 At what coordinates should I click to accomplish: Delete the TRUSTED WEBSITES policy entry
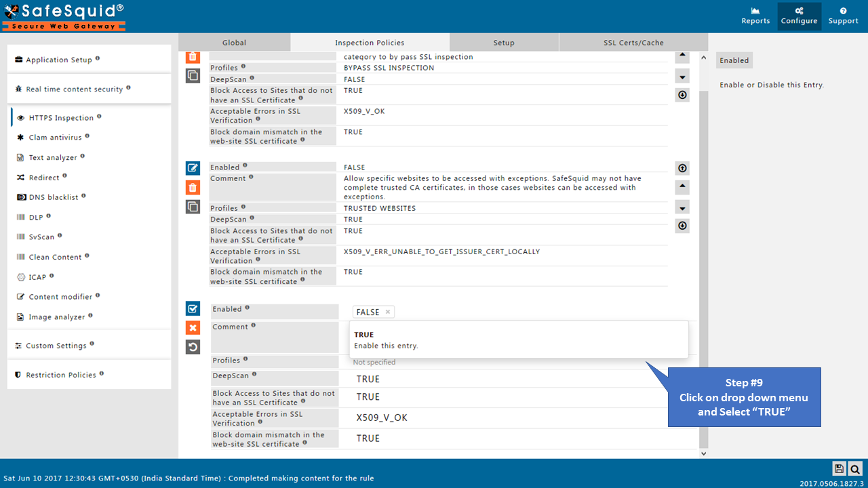193,188
